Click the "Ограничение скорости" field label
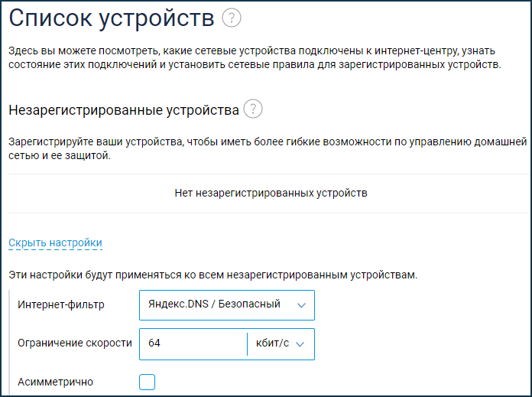The image size is (532, 397). click(75, 343)
